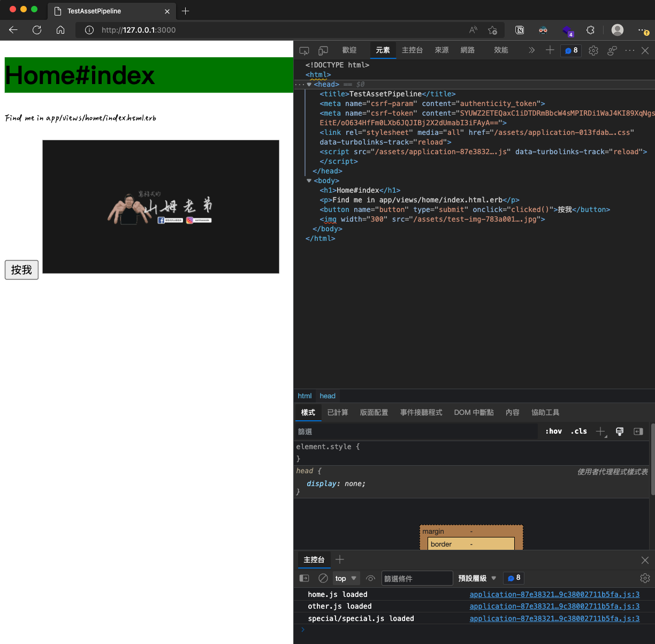Click the DevTools feedback icon
Screen dimensions: 655x644
click(612, 50)
